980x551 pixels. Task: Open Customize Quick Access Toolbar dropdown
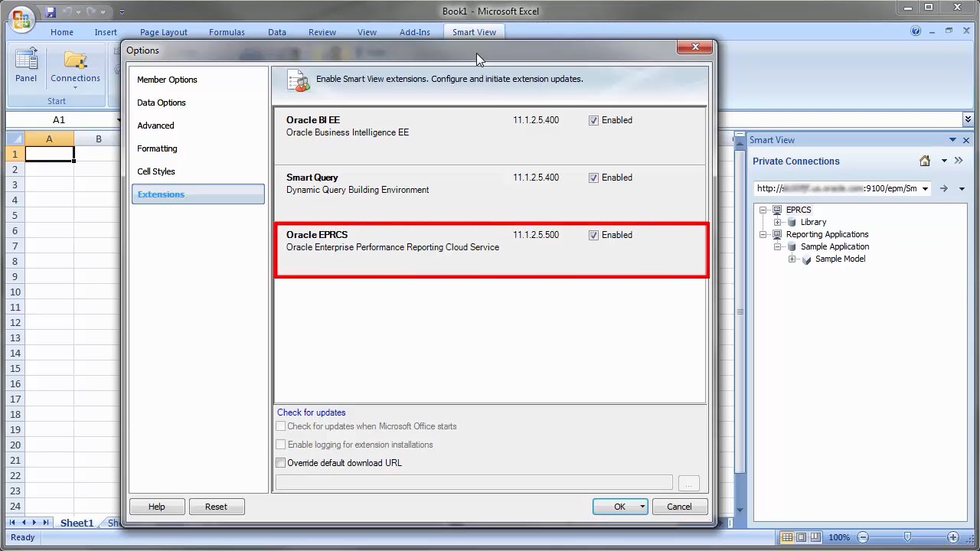tap(122, 12)
